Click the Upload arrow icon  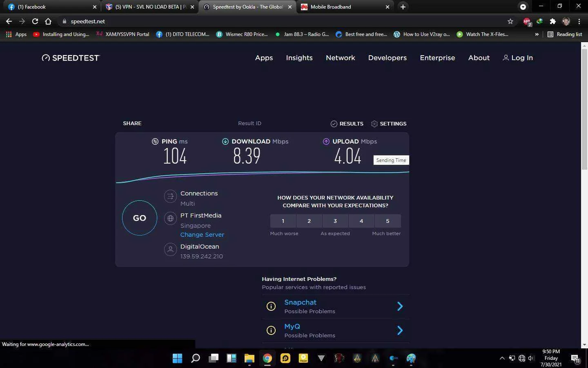326,141
